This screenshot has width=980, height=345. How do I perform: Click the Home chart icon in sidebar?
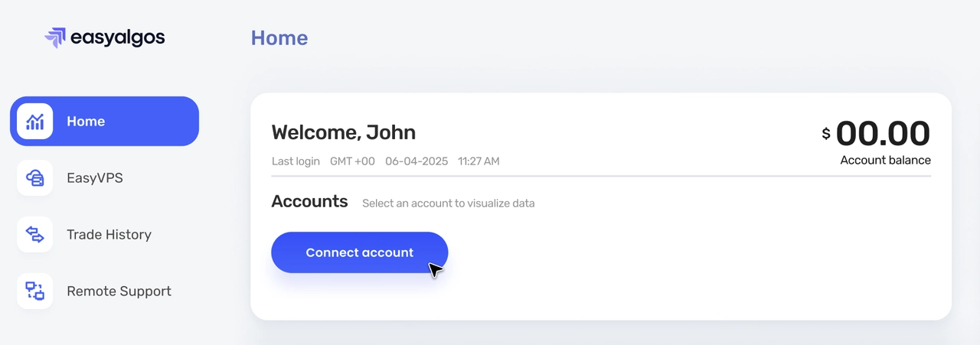pos(35,121)
